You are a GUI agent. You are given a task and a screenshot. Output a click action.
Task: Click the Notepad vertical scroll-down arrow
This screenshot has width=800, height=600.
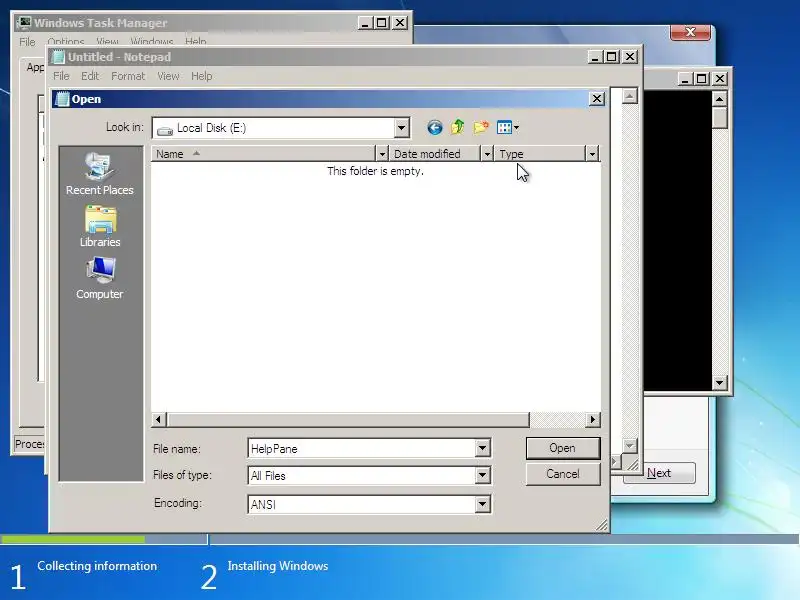click(630, 445)
